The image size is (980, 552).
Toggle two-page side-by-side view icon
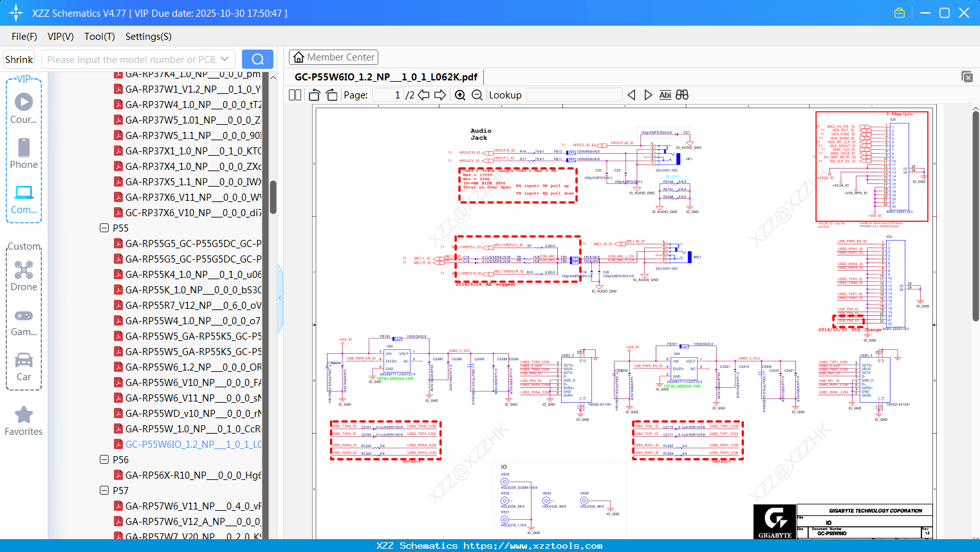(295, 95)
